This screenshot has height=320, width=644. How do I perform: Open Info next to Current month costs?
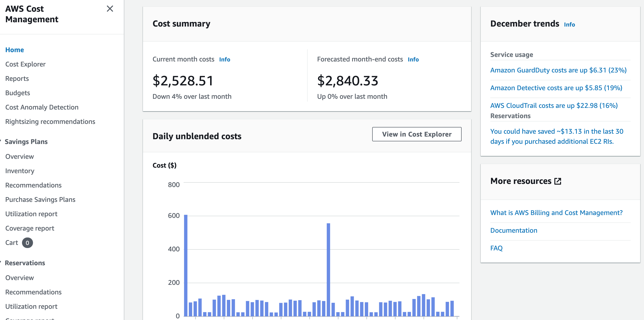pos(224,60)
